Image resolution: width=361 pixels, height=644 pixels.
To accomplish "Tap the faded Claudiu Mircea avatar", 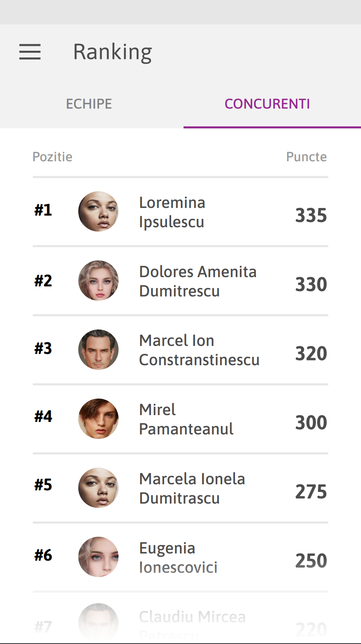I will tap(98, 621).
